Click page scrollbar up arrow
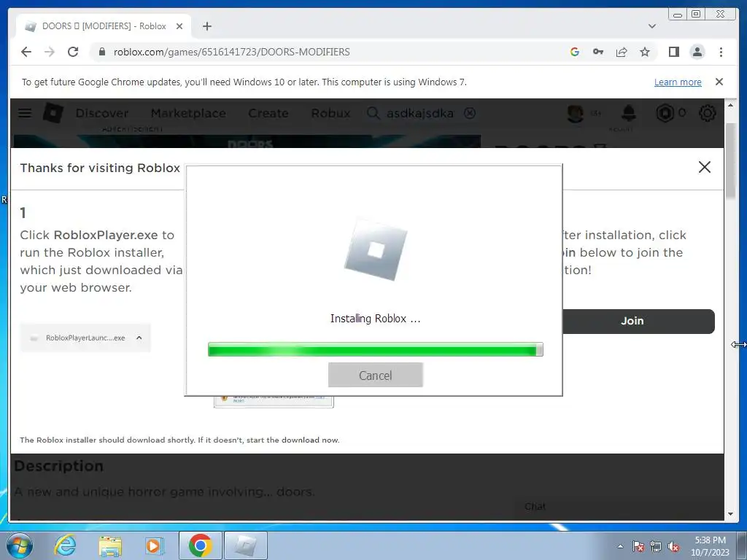This screenshot has width=747, height=560. click(x=731, y=105)
